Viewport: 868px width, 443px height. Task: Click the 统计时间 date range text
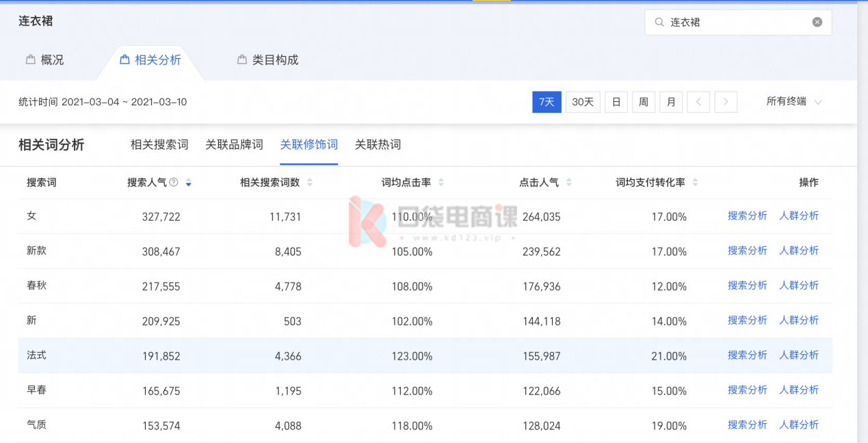tap(103, 102)
